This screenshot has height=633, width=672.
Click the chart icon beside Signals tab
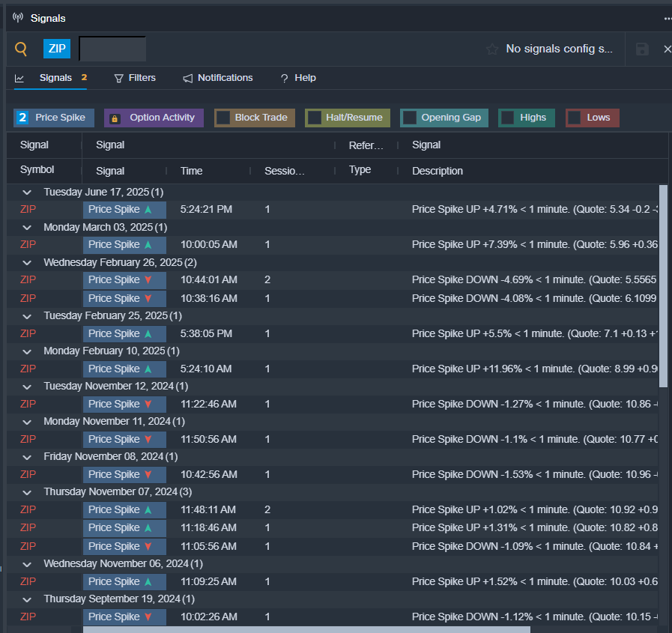pos(19,78)
